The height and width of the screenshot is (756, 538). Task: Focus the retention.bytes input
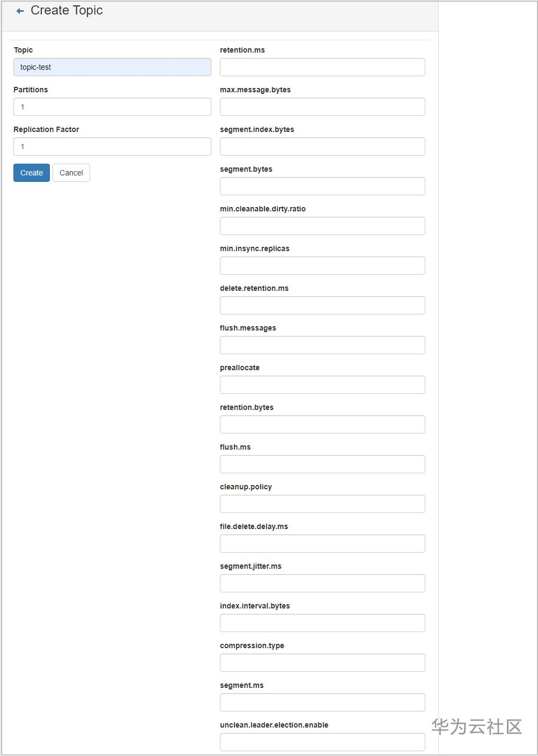click(322, 424)
